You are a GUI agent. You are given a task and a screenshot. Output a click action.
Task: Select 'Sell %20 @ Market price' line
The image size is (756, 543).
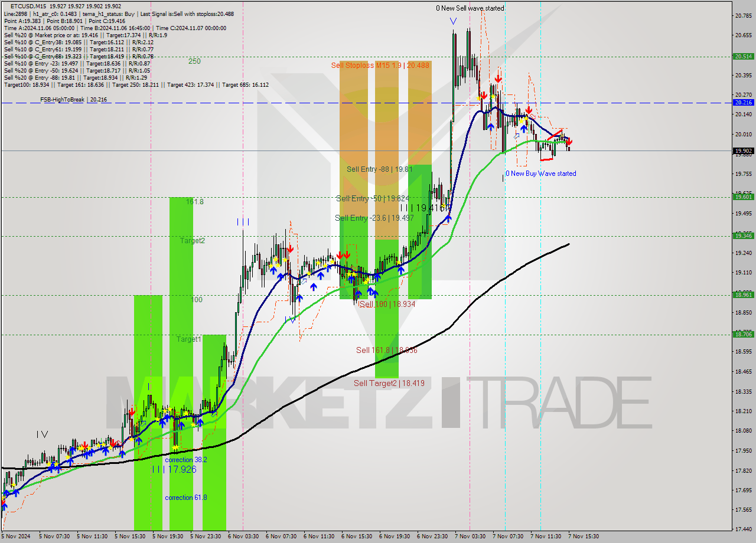(85, 35)
